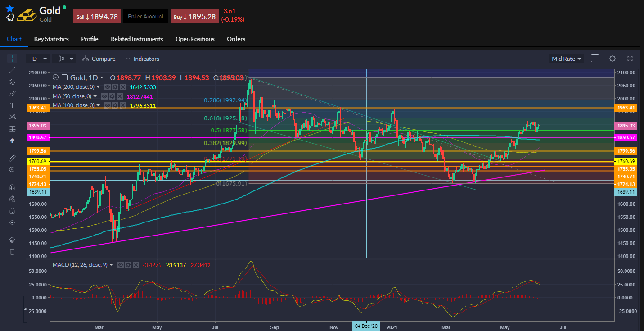Toggle visibility of MA 100 indicator
Image resolution: width=644 pixels, height=331 pixels.
[x=107, y=105]
